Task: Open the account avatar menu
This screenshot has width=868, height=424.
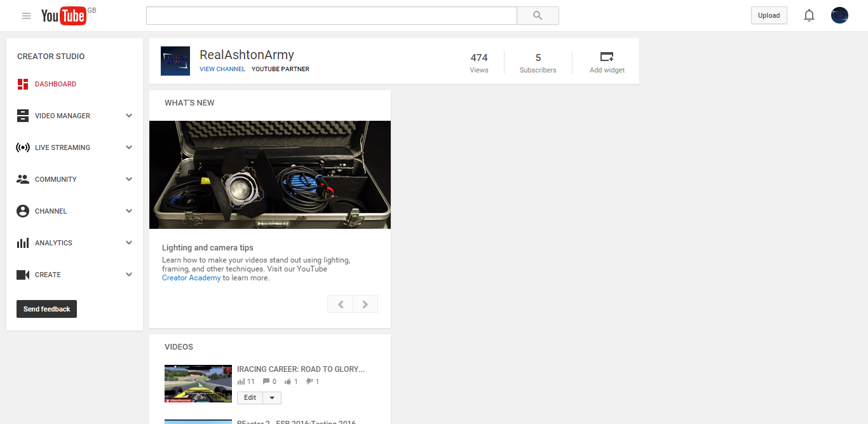Action: [x=839, y=16]
